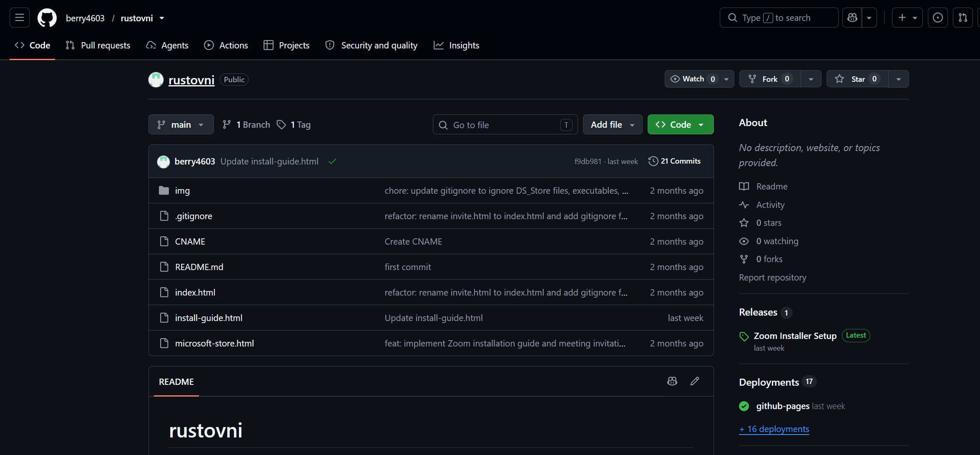
Task: Click the tag icon beside Zoom Installer Setup
Action: (x=744, y=336)
